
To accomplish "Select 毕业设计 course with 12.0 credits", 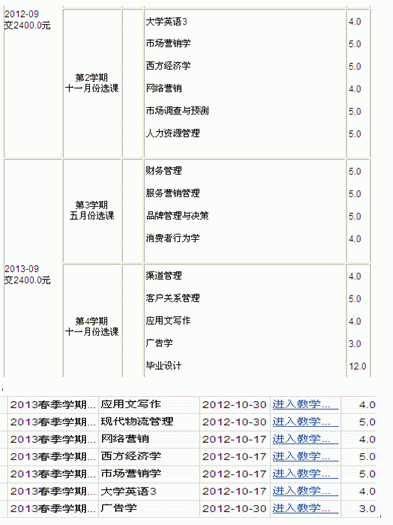I will tap(164, 365).
